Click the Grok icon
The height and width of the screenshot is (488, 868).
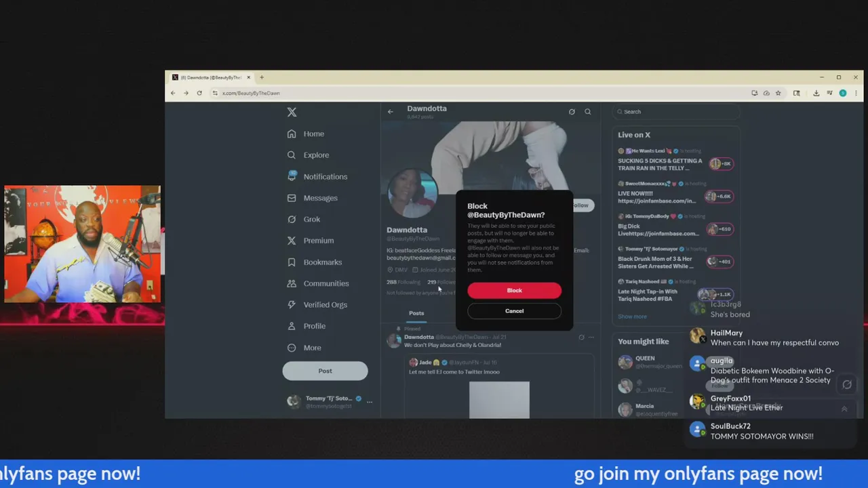pos(292,220)
